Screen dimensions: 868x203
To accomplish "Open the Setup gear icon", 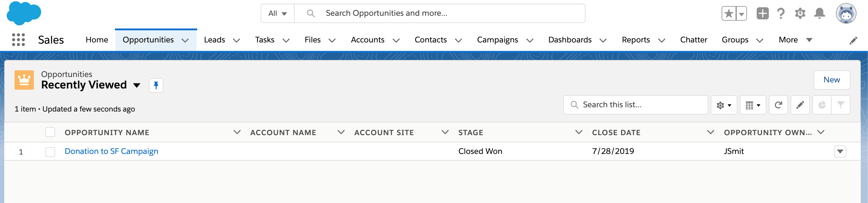I will pos(800,14).
